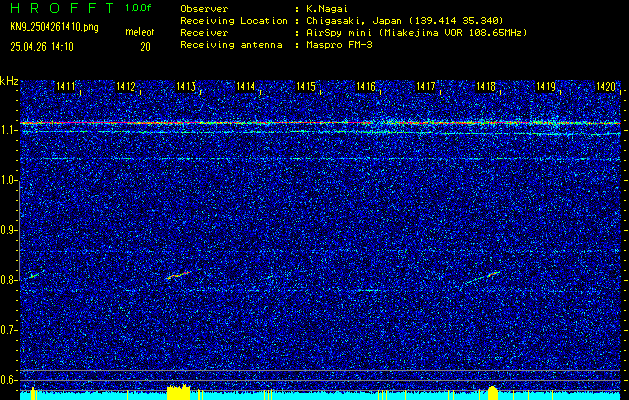Click the yellow signal bump below 1418
Viewport: 629px width, 400px height.
[493, 393]
